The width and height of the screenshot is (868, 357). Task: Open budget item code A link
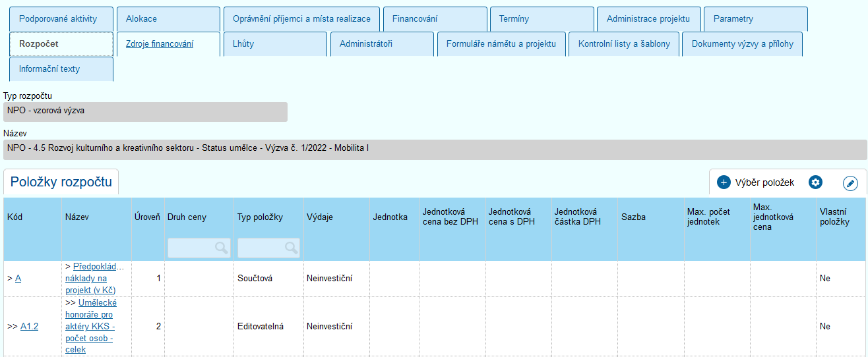point(18,279)
